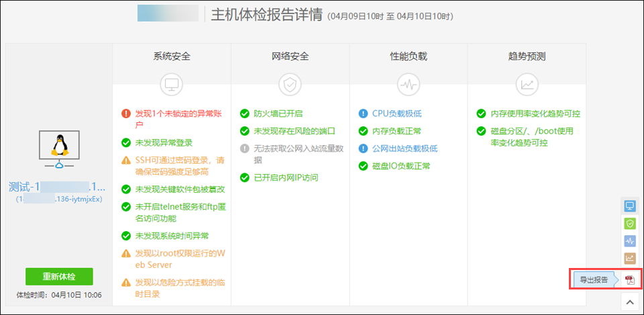Click the performance pulse icon in right sidebar

point(629,240)
